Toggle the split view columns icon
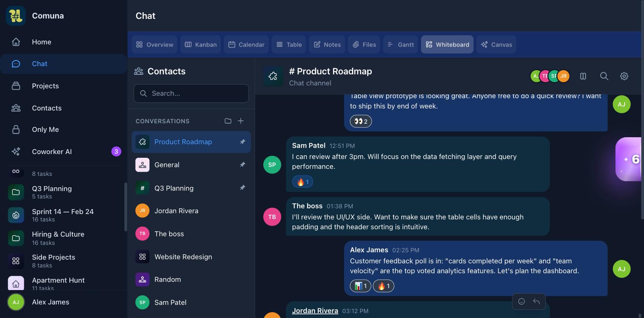The image size is (644, 318). pos(583,76)
